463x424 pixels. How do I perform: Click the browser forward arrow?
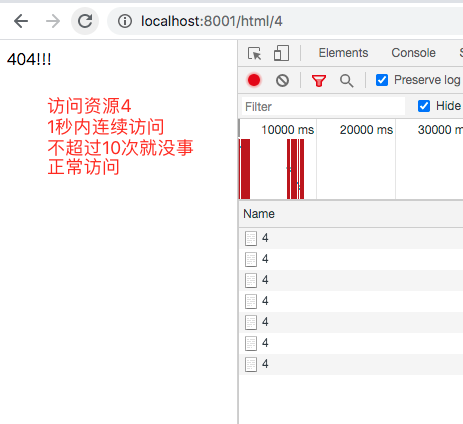(x=53, y=21)
